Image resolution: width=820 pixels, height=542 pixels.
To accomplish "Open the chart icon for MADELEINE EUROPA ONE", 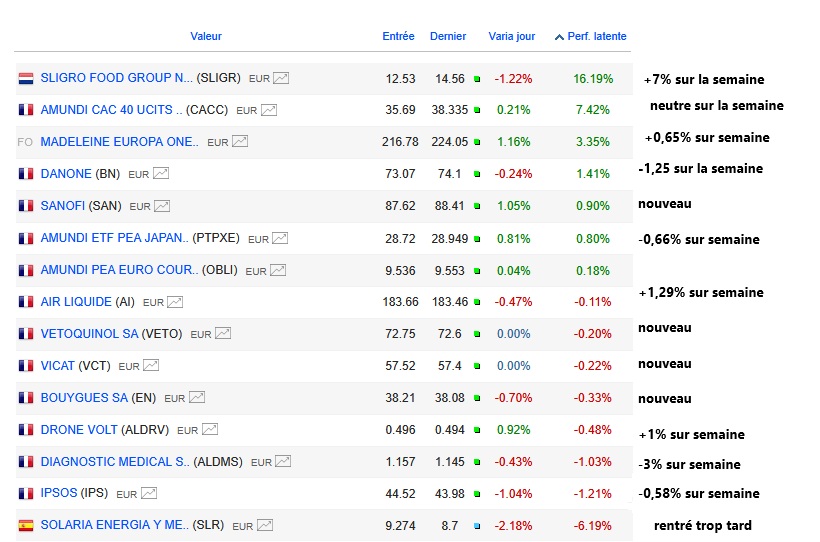I will 240,142.
